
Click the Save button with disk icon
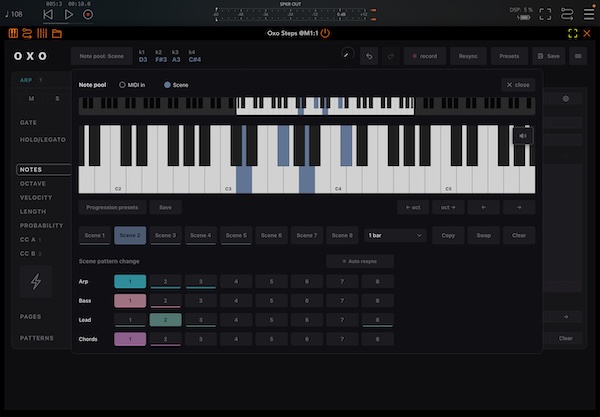(548, 56)
